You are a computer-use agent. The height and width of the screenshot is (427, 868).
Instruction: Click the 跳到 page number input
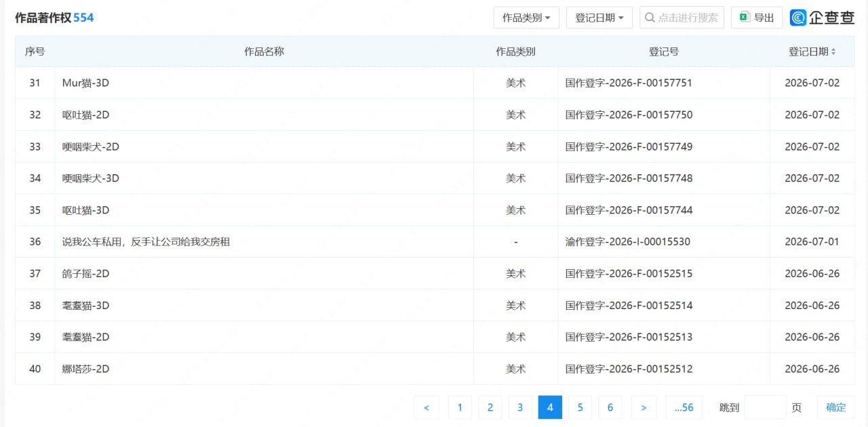point(765,407)
